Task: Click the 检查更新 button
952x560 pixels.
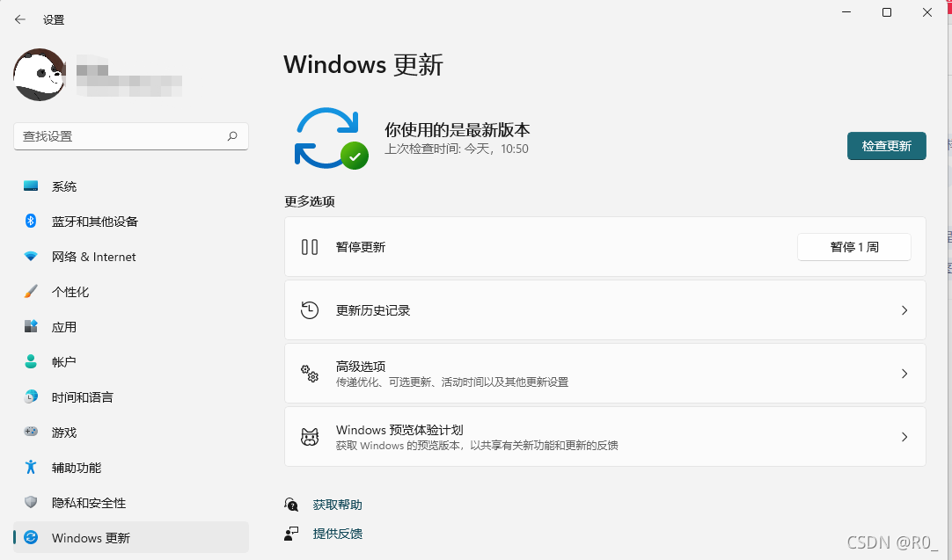Action: coord(886,146)
